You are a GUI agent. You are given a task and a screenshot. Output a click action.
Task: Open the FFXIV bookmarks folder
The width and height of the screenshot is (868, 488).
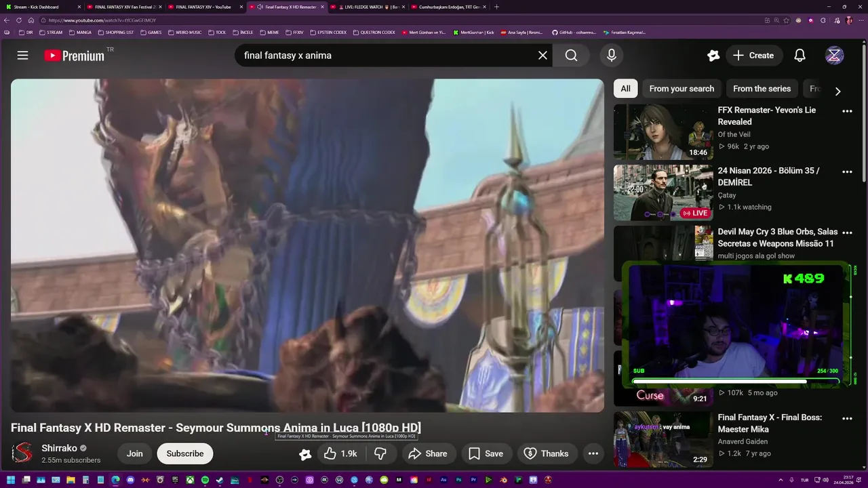pos(295,32)
